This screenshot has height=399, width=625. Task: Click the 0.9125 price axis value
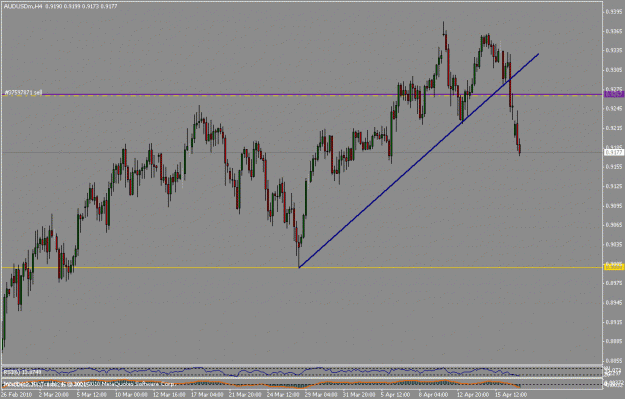(x=614, y=186)
